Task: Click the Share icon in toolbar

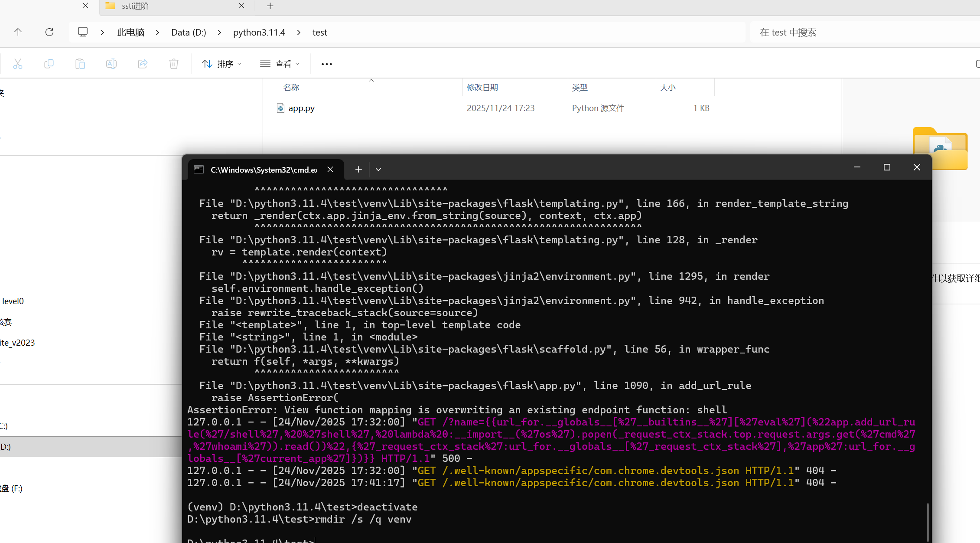Action: 143,64
